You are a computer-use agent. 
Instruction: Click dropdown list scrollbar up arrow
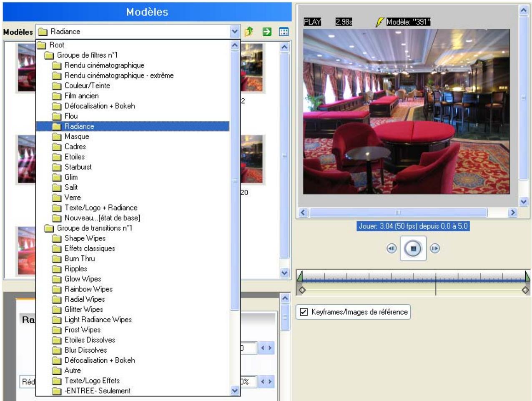click(235, 45)
